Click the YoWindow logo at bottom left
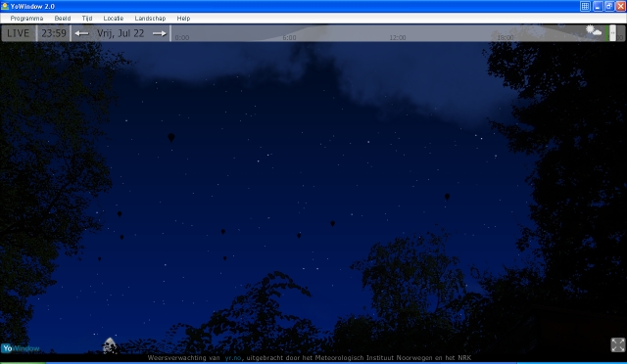This screenshot has height=364, width=627. [21, 348]
